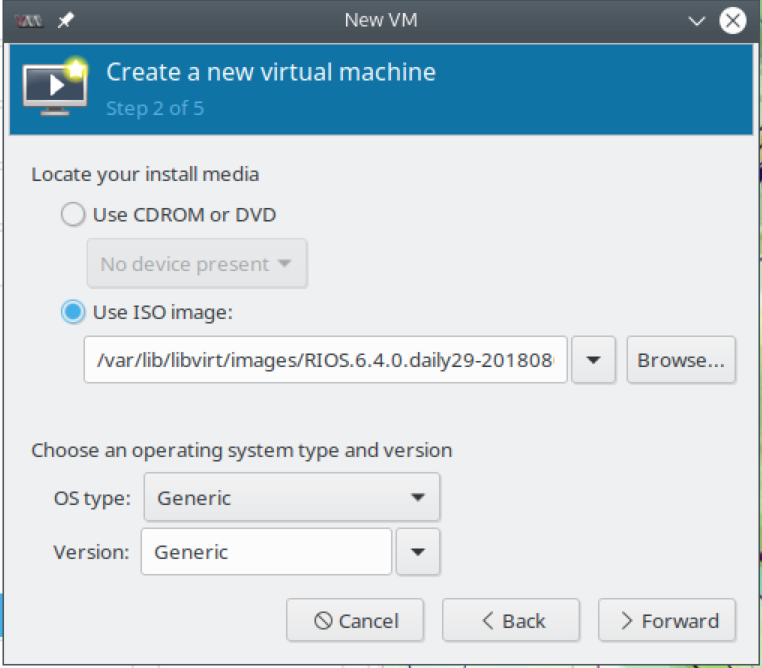
Task: Open the OS type Generic dropdown
Action: point(292,497)
